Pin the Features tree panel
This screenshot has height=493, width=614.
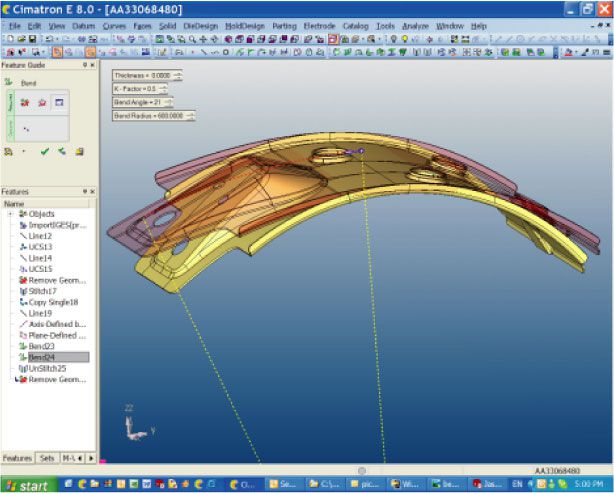pos(85,191)
